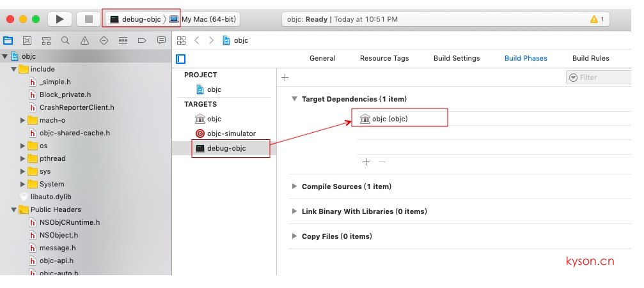Open the Find navigator

coord(65,41)
